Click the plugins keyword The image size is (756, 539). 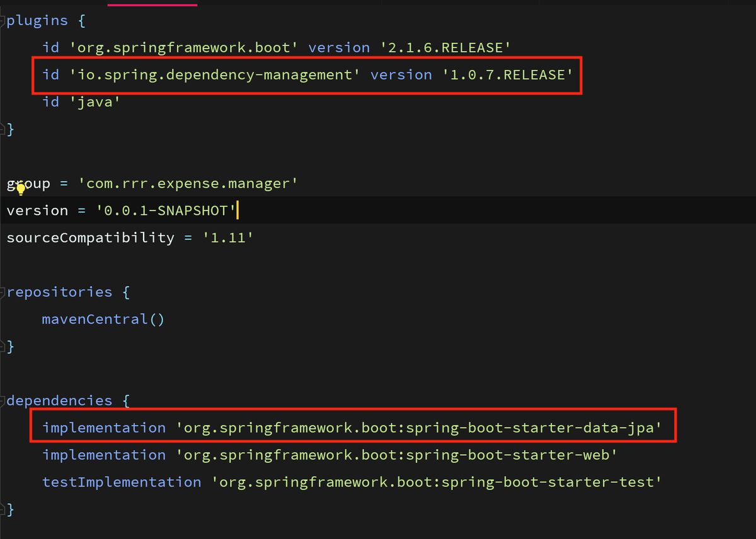pyautogui.click(x=38, y=20)
